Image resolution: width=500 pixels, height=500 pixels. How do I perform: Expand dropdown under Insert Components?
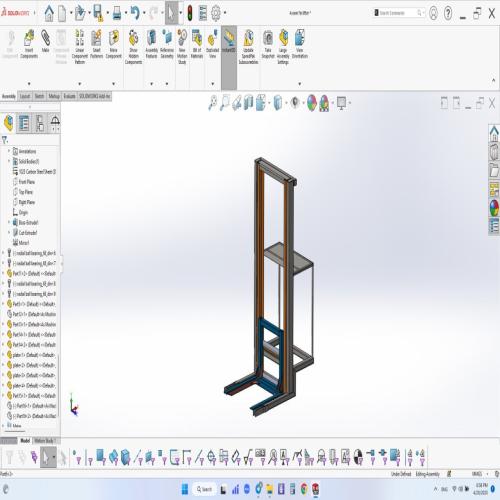pyautogui.click(x=29, y=84)
